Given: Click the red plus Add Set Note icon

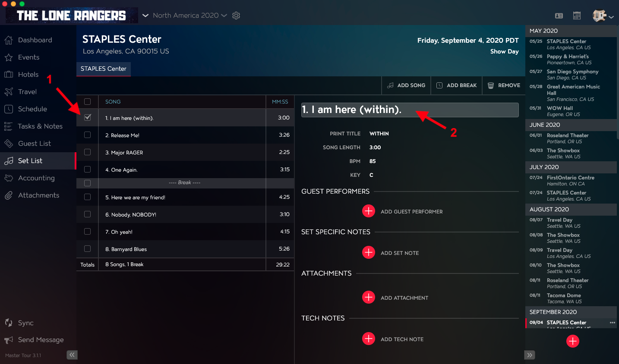Looking at the screenshot, I should [369, 252].
